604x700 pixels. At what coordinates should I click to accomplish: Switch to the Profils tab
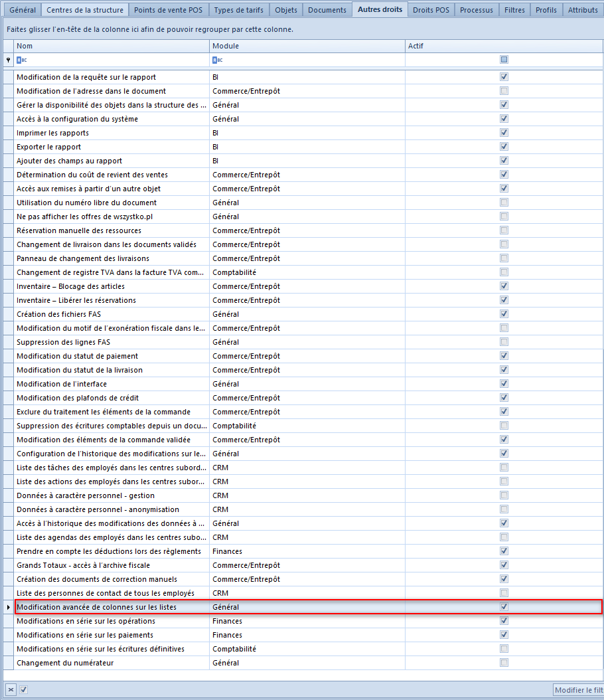[x=546, y=10]
